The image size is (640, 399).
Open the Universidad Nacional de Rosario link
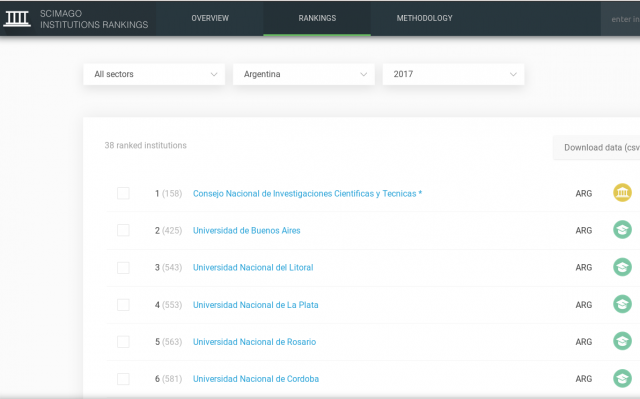click(254, 342)
